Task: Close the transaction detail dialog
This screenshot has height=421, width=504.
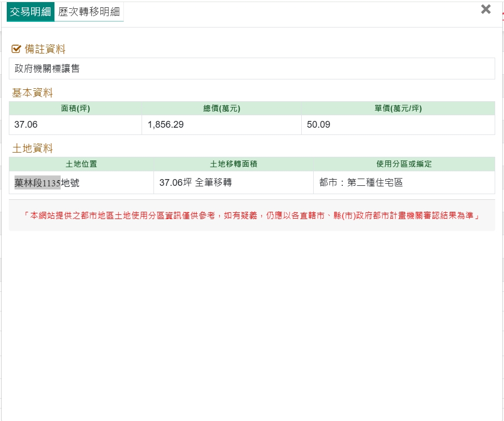Action: click(485, 9)
